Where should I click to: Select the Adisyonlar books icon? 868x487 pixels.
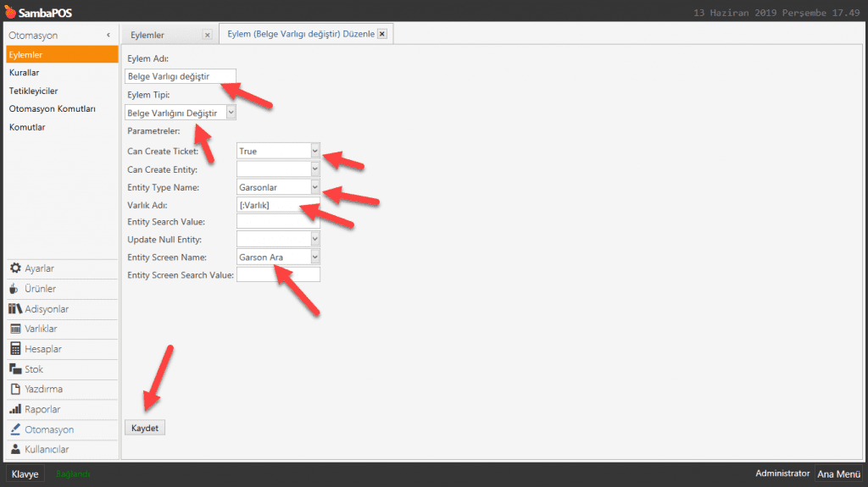15,309
